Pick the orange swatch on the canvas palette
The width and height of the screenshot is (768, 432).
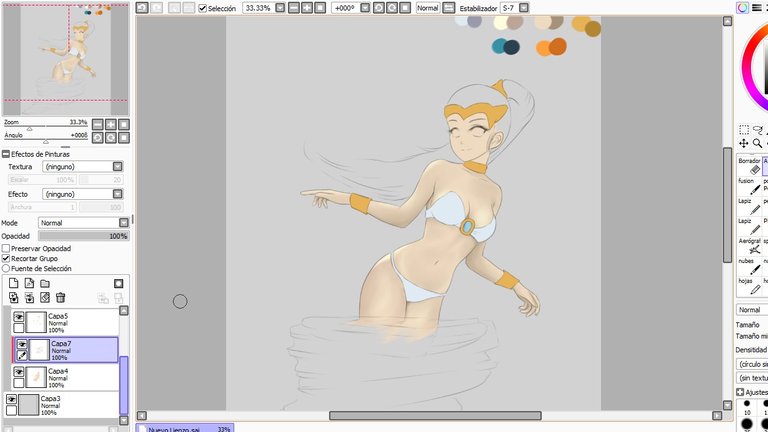pos(544,48)
